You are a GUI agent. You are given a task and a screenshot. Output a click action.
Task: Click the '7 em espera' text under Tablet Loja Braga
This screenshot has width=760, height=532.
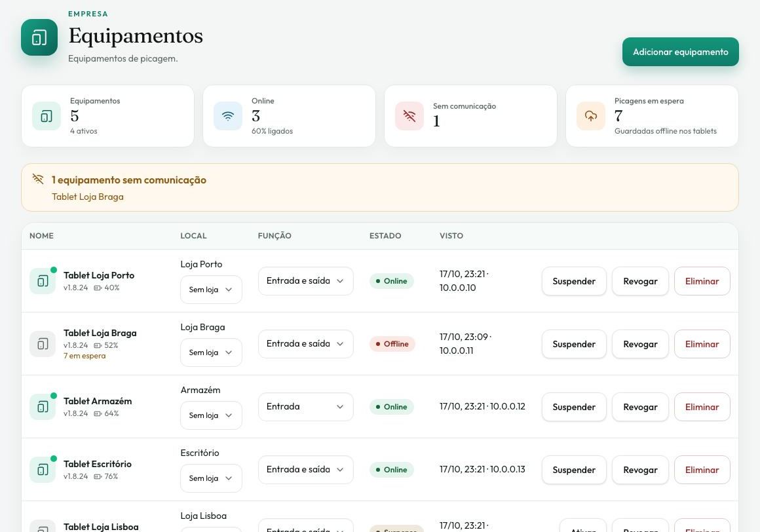[x=85, y=356]
